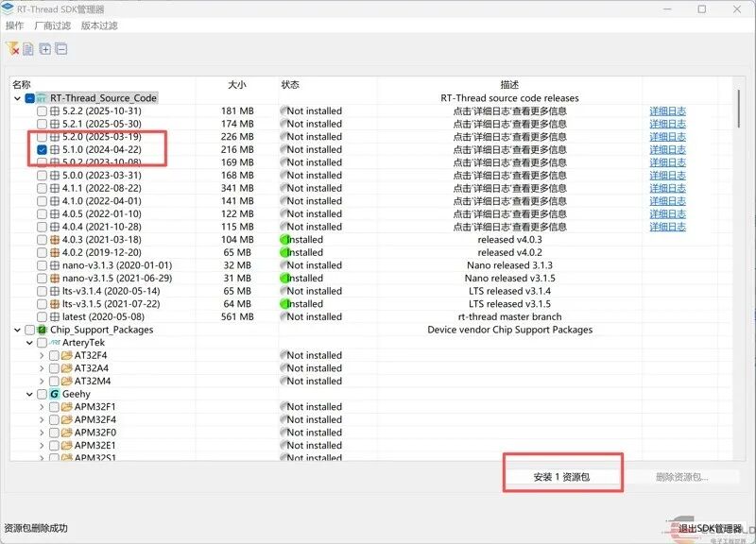
Task: Click the 'rt-thread master branch' description
Action: click(x=509, y=317)
